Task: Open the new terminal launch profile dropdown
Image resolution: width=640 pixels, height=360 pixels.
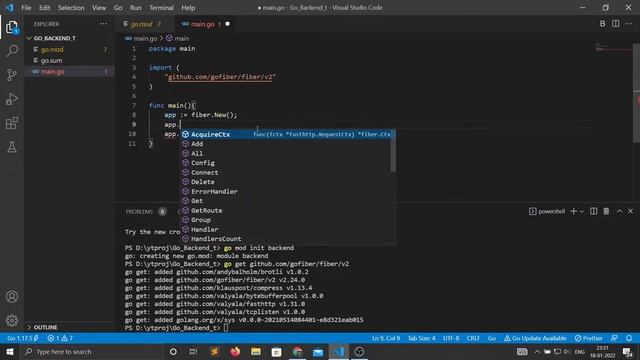Action: (x=582, y=211)
